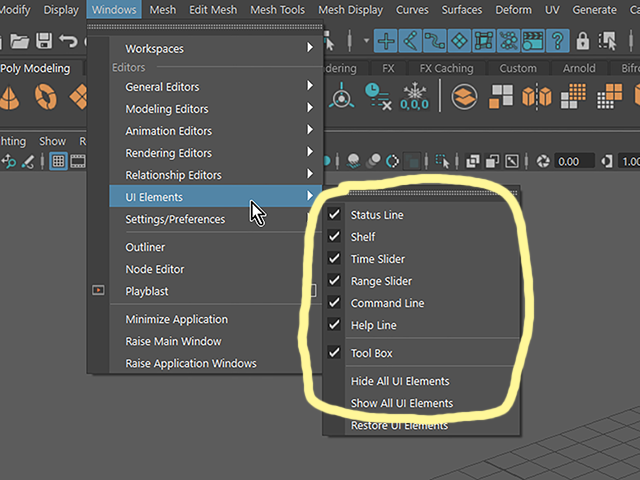This screenshot has width=640, height=480.
Task: Click the padlock lock-selection icon
Action: point(582,41)
